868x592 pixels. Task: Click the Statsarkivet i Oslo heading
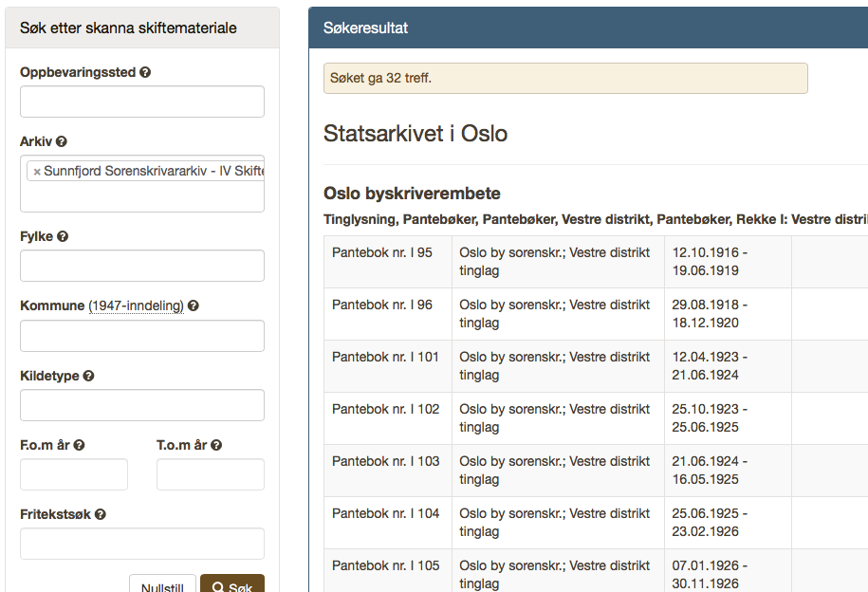416,134
